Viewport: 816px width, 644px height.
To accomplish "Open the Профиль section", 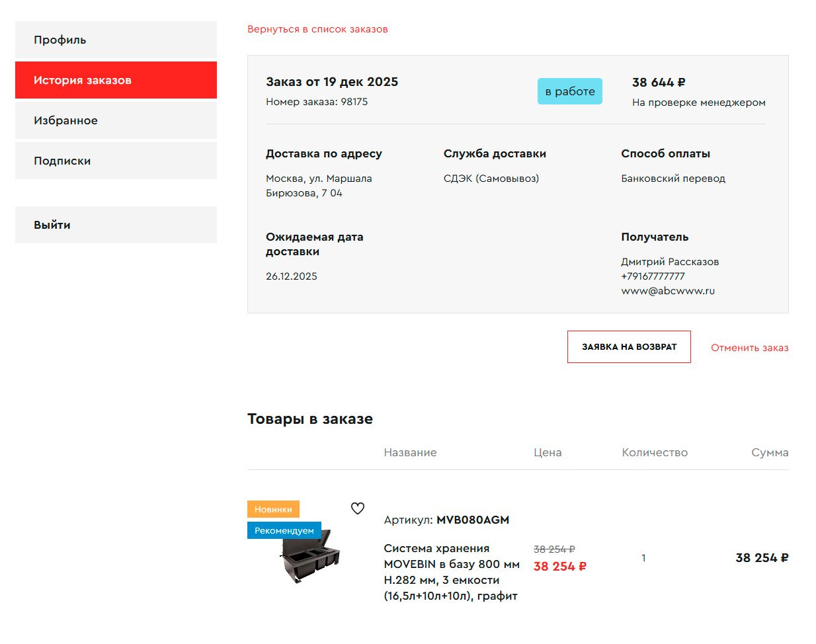I will click(x=116, y=40).
